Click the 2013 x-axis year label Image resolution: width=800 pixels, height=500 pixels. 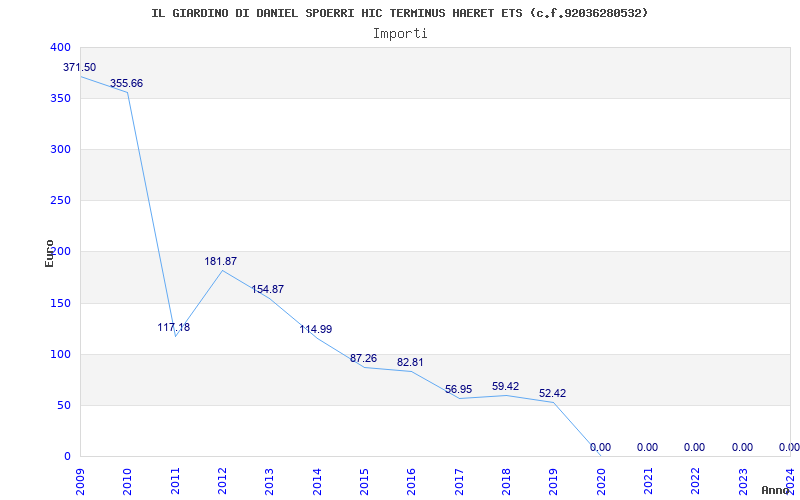point(269,482)
